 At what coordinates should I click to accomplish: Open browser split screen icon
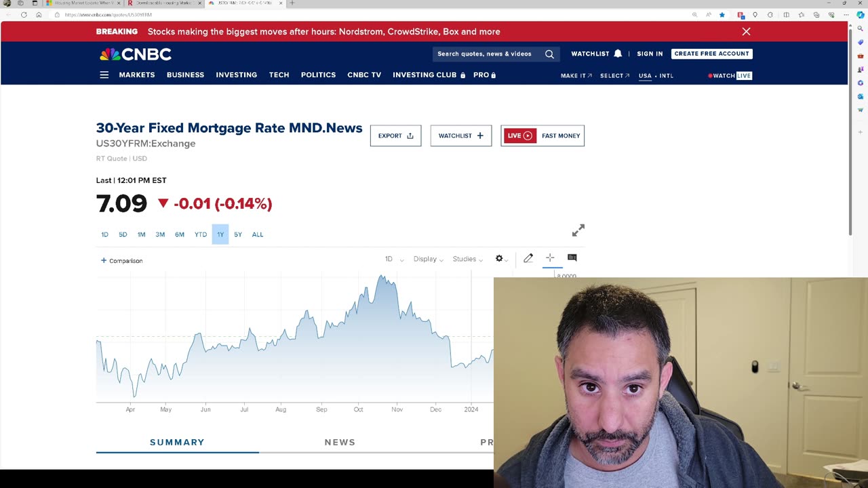tap(786, 14)
